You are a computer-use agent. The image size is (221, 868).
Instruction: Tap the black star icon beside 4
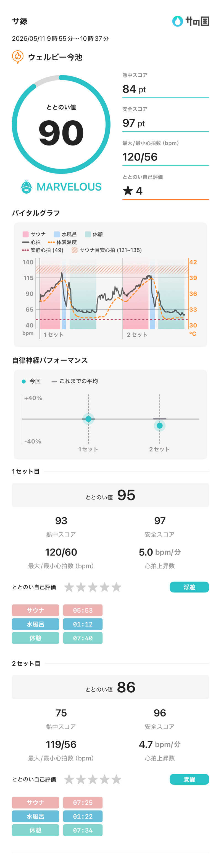coord(127,191)
